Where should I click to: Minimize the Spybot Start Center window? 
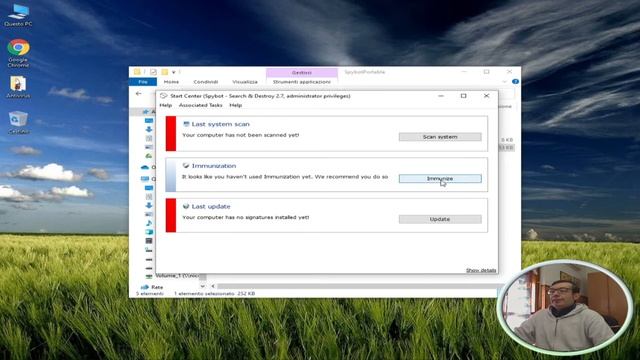click(441, 96)
